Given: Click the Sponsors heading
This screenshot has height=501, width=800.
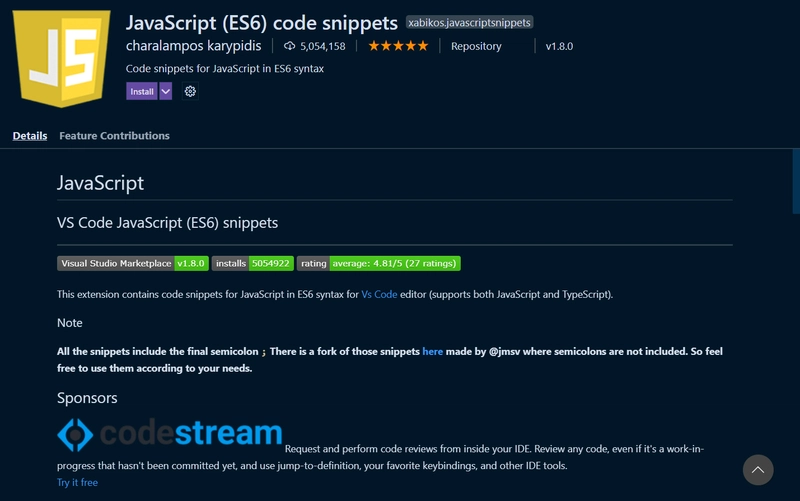Looking at the screenshot, I should point(87,398).
